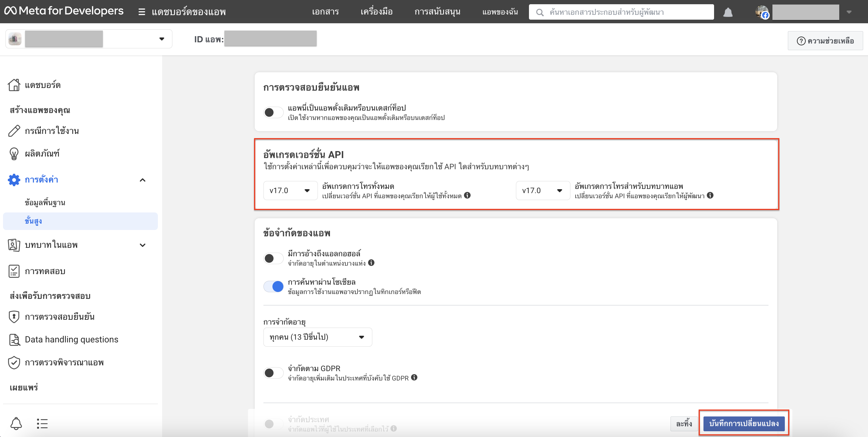Click info icon next to อัพเกรดการโทรสำหรับบทบาทแอพ description

710,195
